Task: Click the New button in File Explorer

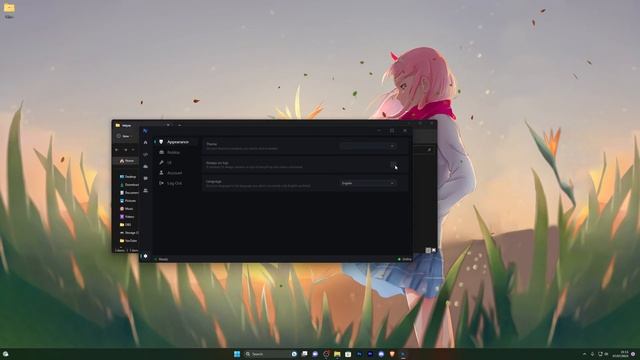Action: pos(124,136)
